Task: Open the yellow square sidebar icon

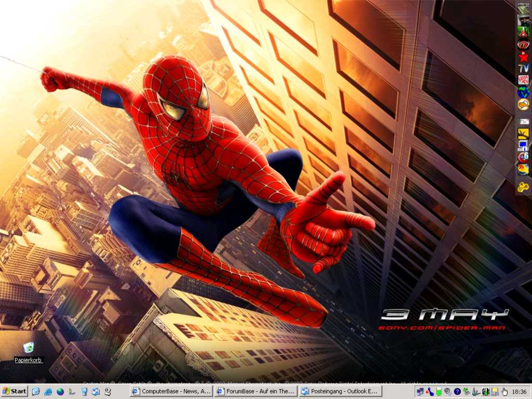Action: pyautogui.click(x=523, y=134)
